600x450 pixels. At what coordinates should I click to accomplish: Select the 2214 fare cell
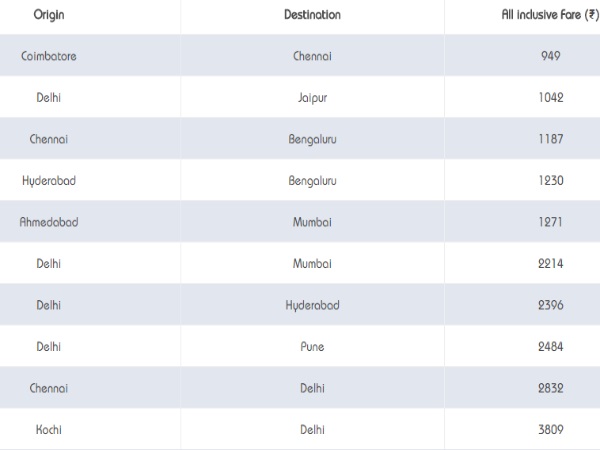coord(550,264)
